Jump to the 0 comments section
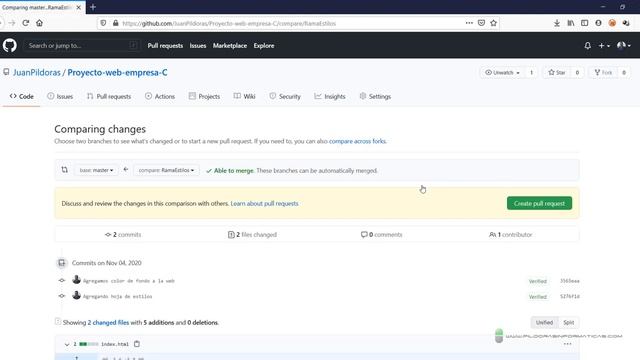640x360 pixels. pos(382,235)
